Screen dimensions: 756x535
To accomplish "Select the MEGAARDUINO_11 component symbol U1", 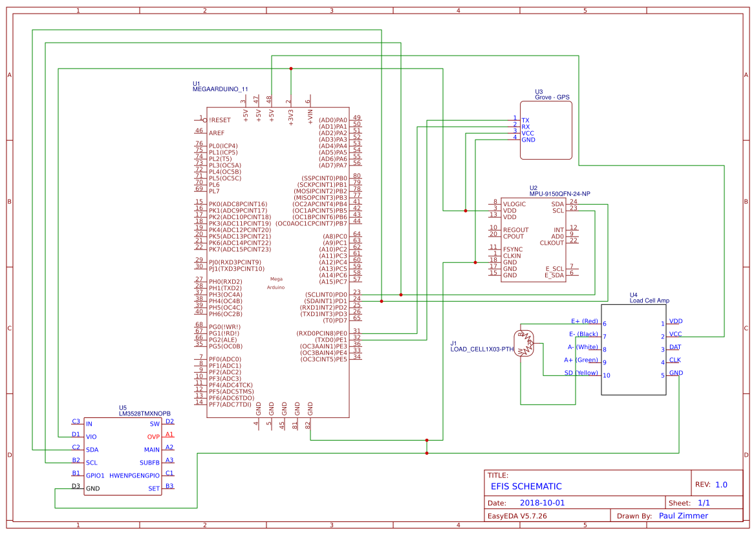I will pyautogui.click(x=278, y=258).
